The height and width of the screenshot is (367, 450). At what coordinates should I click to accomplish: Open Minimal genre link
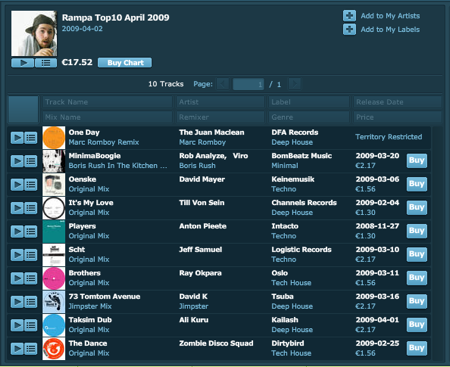(x=285, y=166)
